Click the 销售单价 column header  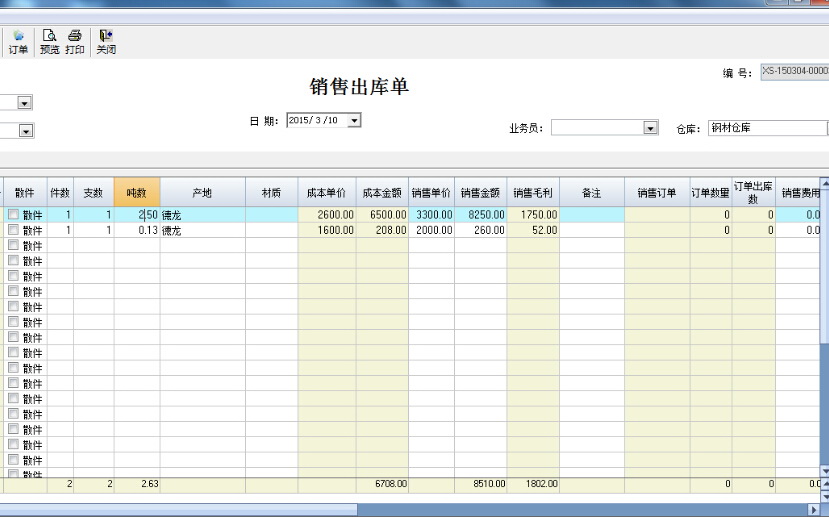coord(431,193)
